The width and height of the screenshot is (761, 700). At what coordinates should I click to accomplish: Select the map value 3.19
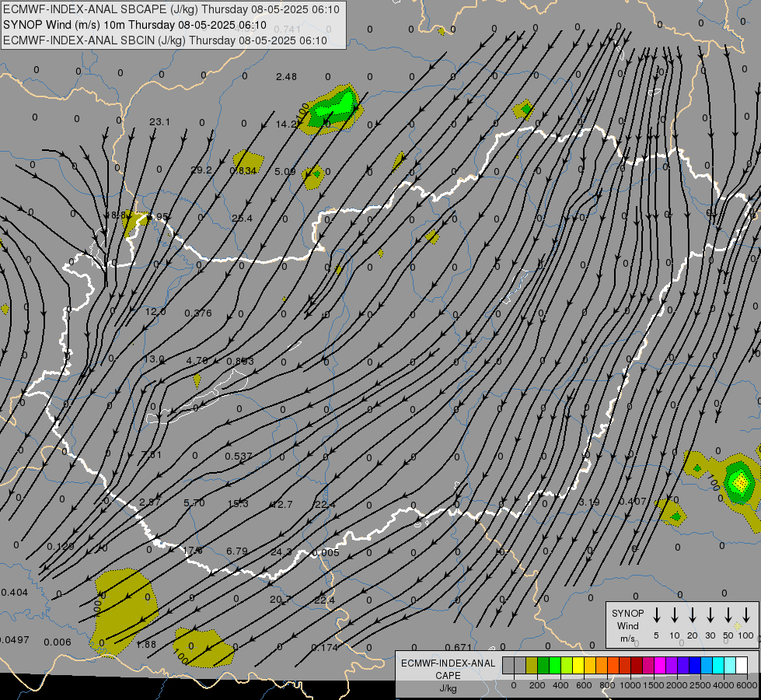tap(588, 502)
